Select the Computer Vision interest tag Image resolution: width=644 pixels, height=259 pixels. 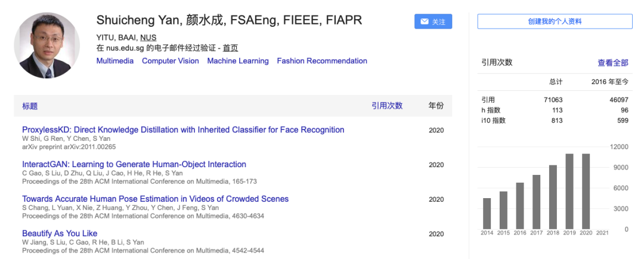[x=171, y=61]
